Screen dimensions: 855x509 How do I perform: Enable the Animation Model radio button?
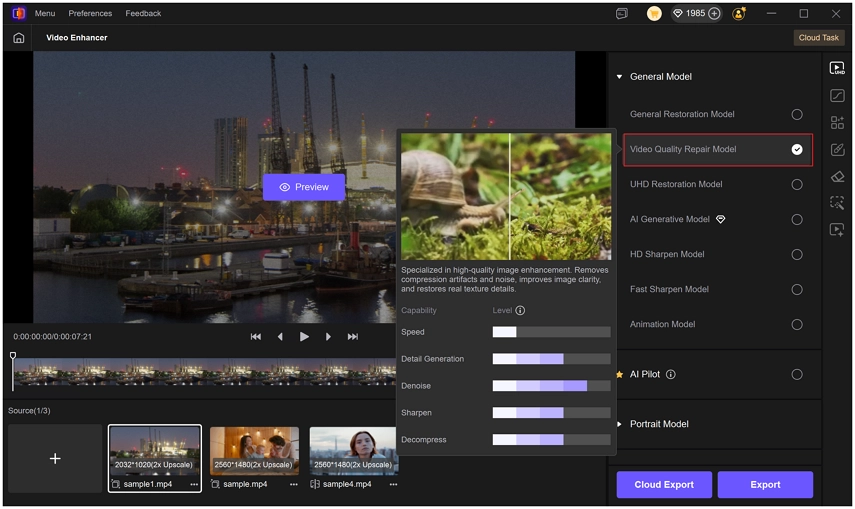click(797, 325)
